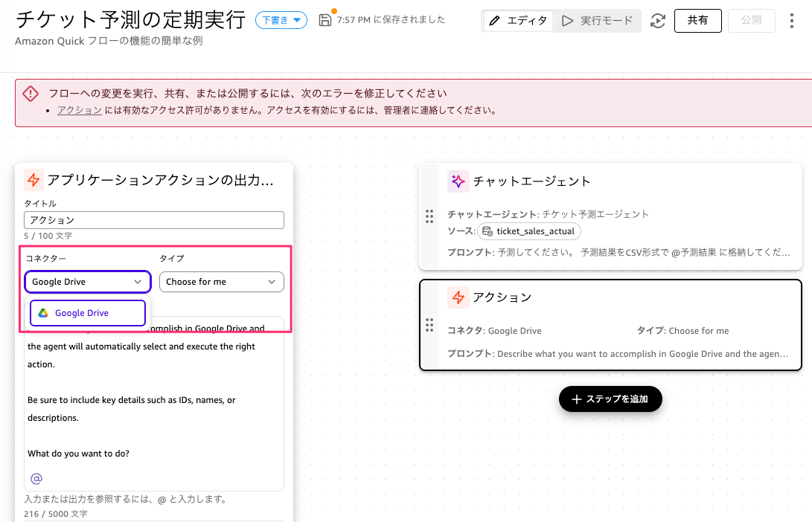Click the save status disk icon
The width and height of the screenshot is (812, 522).
pos(325,20)
